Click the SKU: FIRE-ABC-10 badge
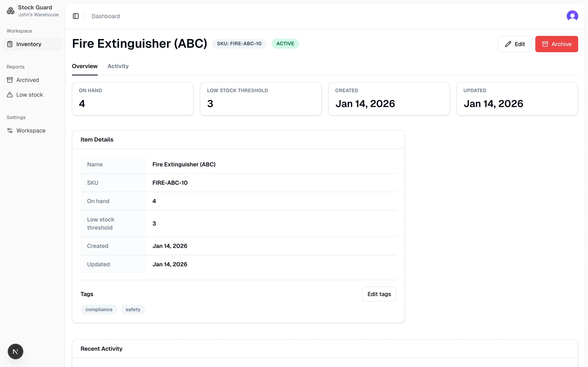This screenshot has height=367, width=588. point(239,44)
